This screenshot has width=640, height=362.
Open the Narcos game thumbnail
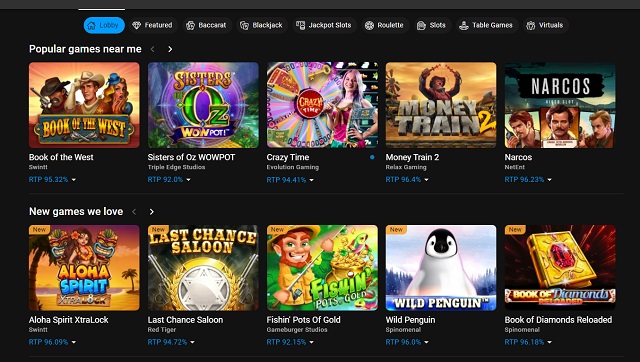click(x=560, y=105)
